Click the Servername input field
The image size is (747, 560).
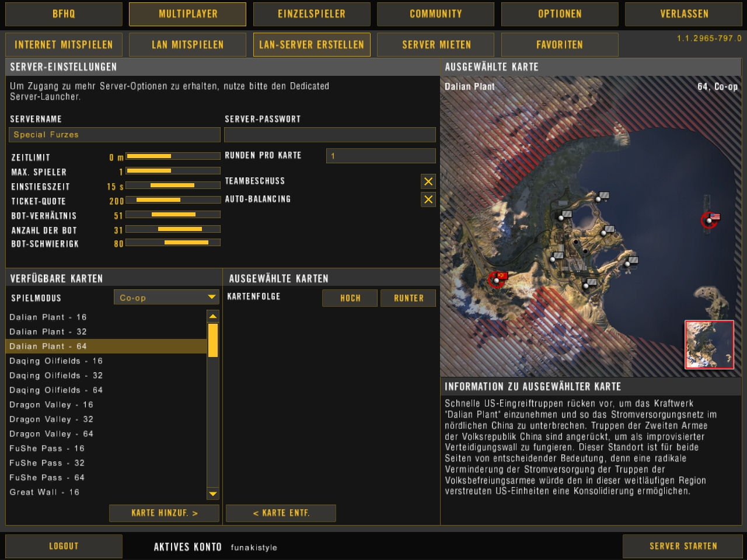click(114, 135)
